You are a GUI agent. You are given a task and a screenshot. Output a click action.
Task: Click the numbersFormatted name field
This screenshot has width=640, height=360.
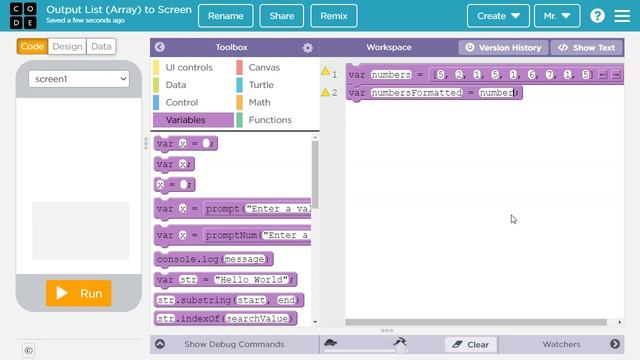pyautogui.click(x=417, y=93)
